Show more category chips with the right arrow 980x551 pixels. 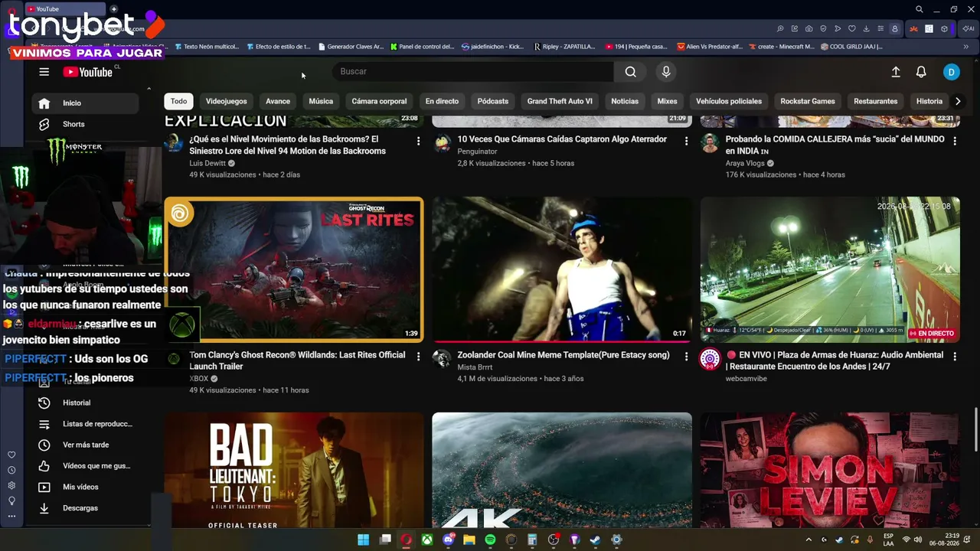(957, 101)
